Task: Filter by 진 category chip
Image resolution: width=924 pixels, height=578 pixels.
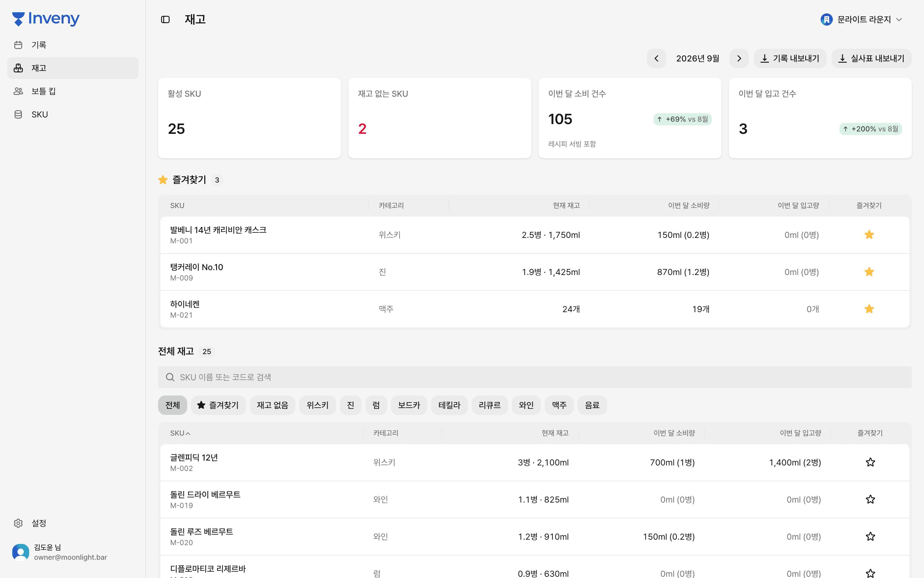Action: (x=350, y=405)
